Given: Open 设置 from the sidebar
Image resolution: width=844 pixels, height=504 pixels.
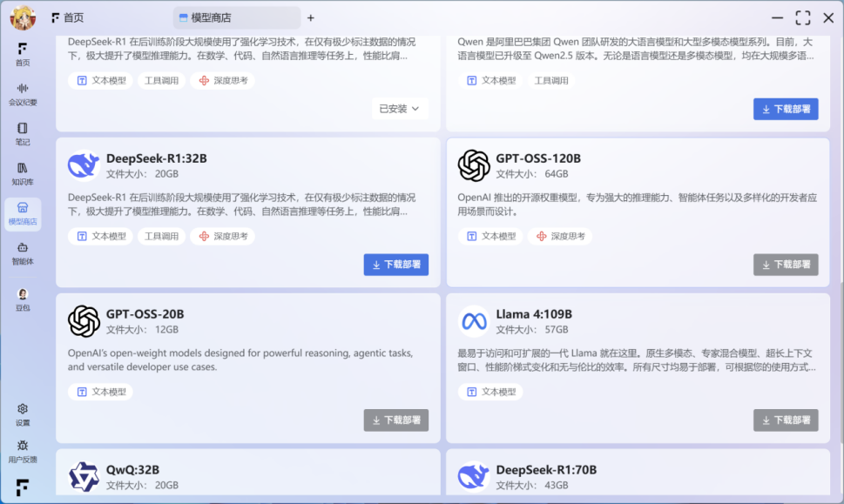Looking at the screenshot, I should point(23,414).
